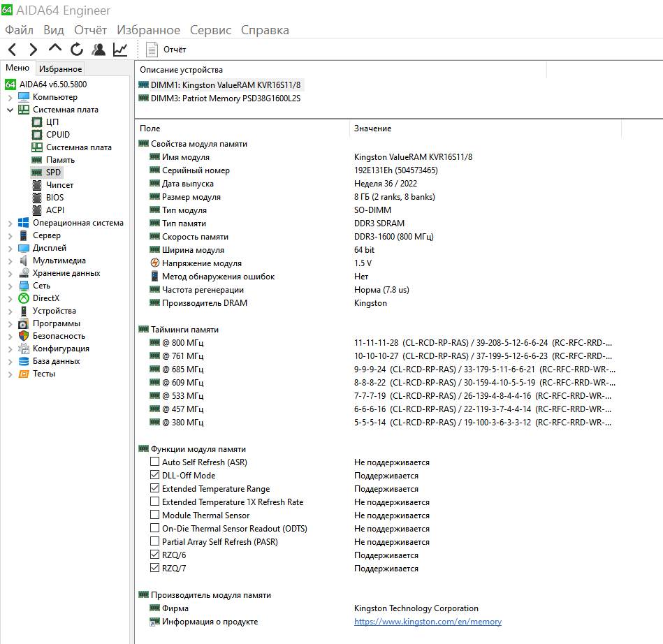Go up one level with Up arrow
Viewport: 663px width, 644px height.
click(x=54, y=48)
